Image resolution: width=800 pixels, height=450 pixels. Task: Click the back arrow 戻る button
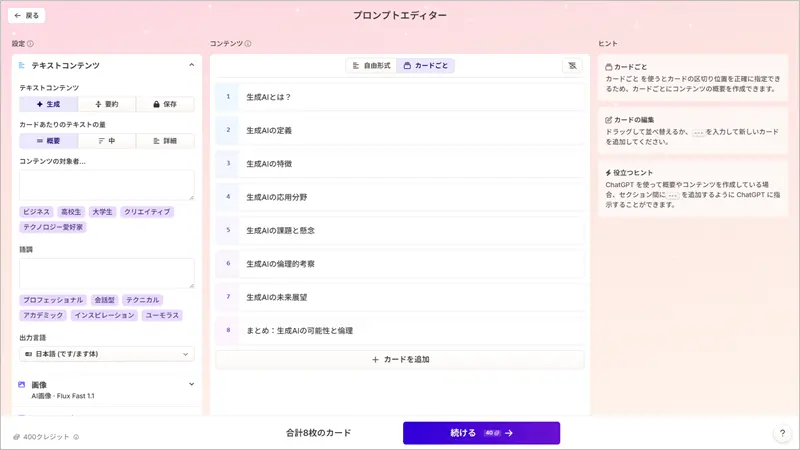(x=28, y=16)
